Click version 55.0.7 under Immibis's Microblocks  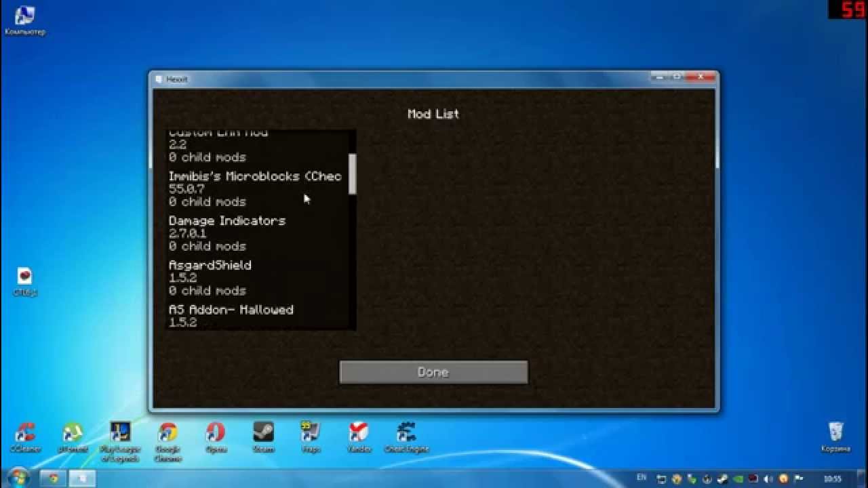tap(186, 189)
